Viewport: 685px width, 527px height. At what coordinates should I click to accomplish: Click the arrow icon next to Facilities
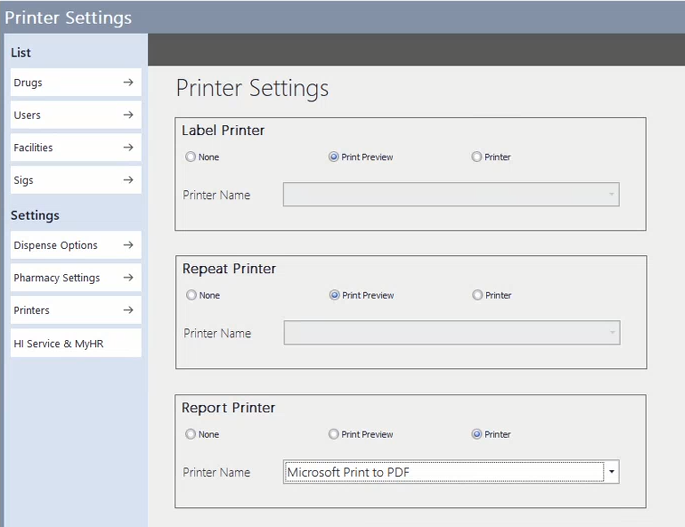128,147
